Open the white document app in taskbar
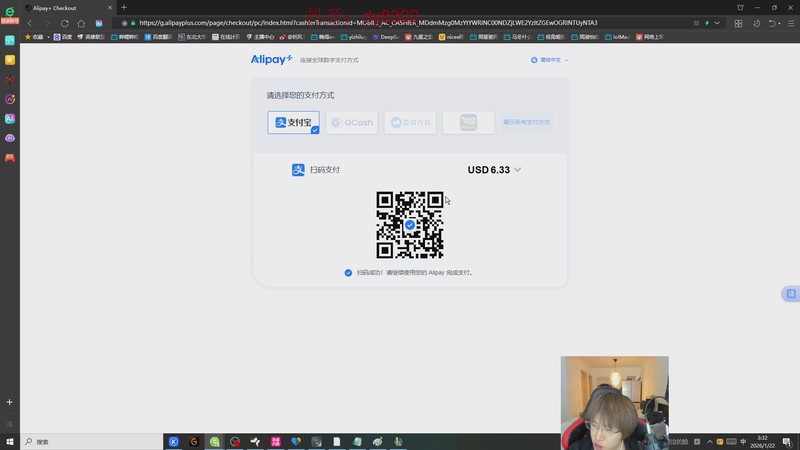Screen dimensions: 800x450 (337, 442)
